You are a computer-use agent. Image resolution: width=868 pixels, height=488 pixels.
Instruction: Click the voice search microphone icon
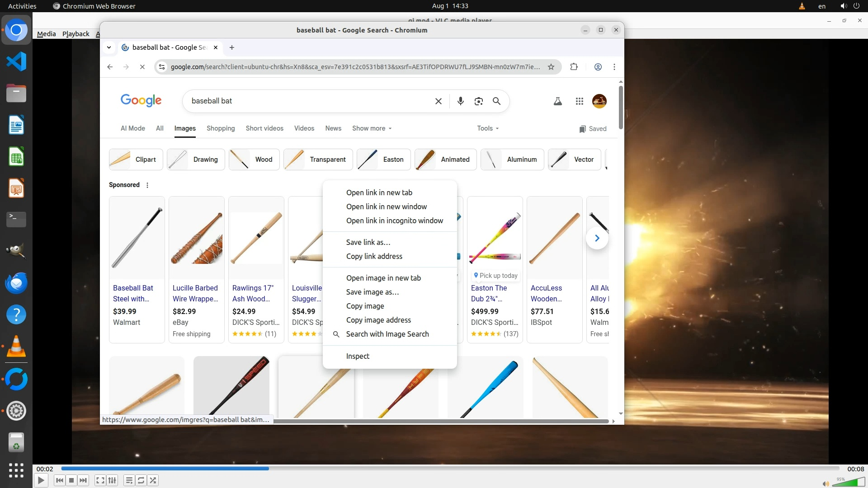460,101
